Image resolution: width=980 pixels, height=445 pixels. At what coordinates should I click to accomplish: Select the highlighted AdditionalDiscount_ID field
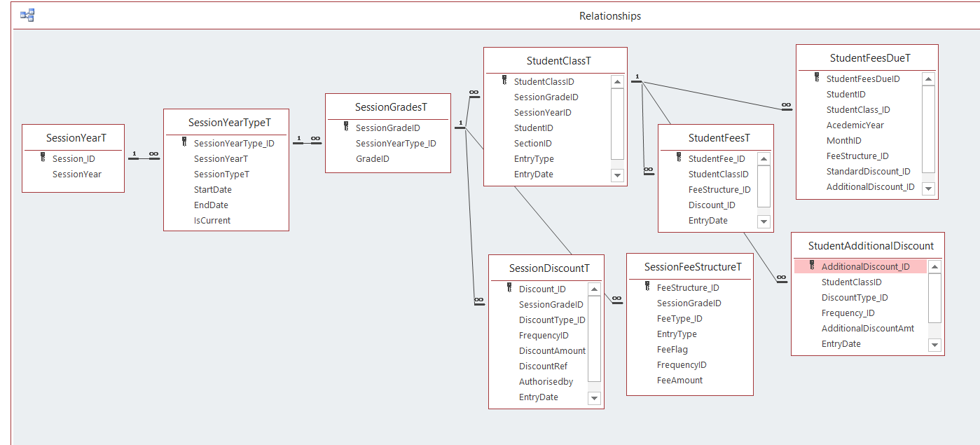coord(860,266)
